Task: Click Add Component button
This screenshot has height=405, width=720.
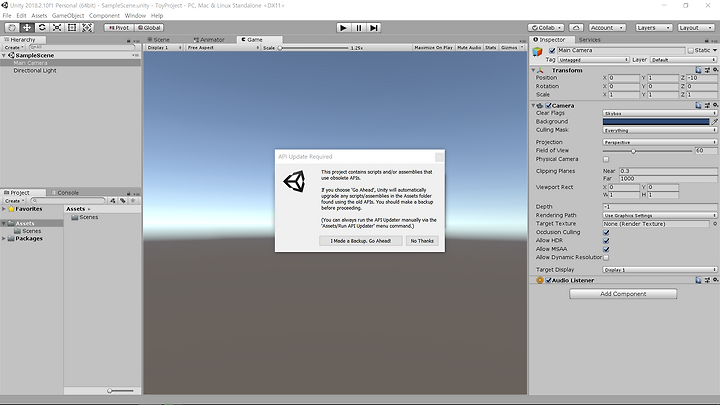Action: pyautogui.click(x=623, y=294)
